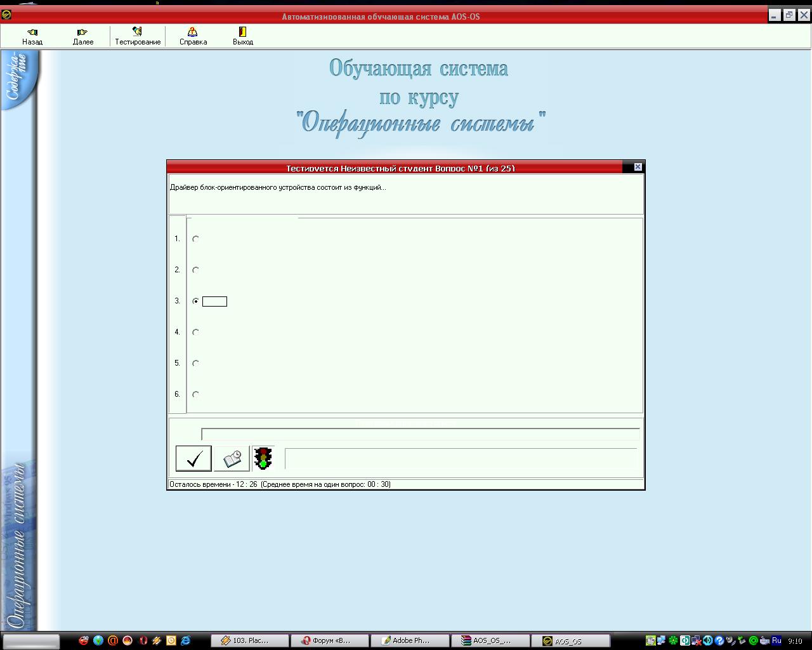The height and width of the screenshot is (650, 812).
Task: Click the Ru language indicator in the tray
Action: 776,640
